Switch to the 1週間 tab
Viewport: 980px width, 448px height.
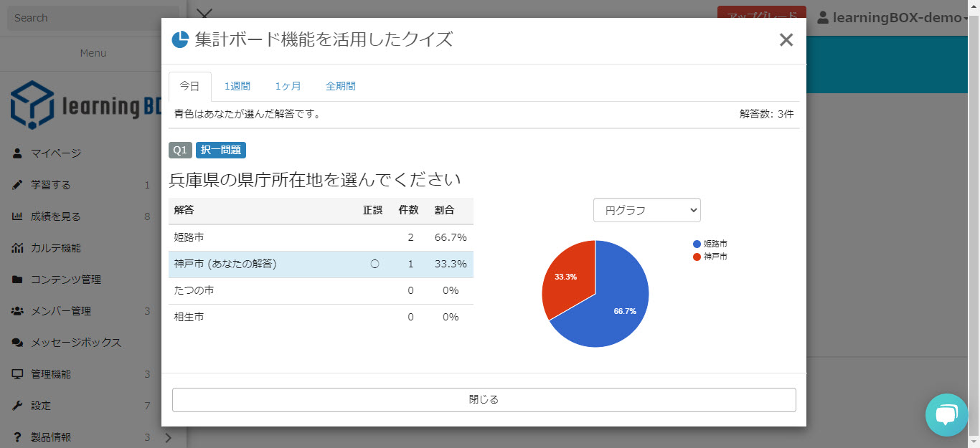(237, 86)
